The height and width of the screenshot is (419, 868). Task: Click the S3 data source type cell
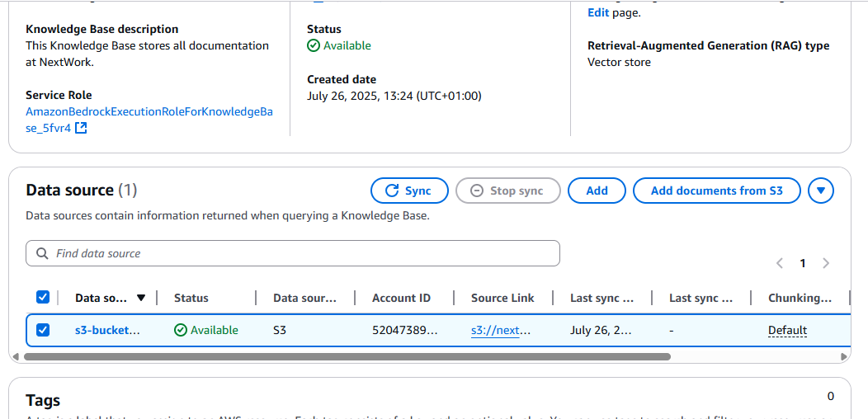tap(280, 331)
